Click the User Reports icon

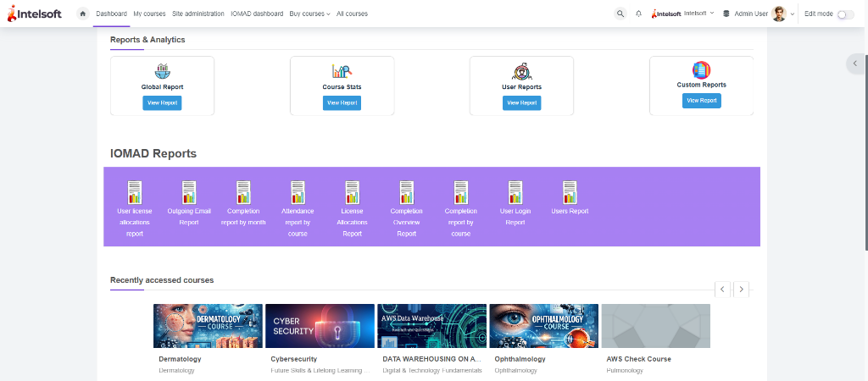[521, 71]
